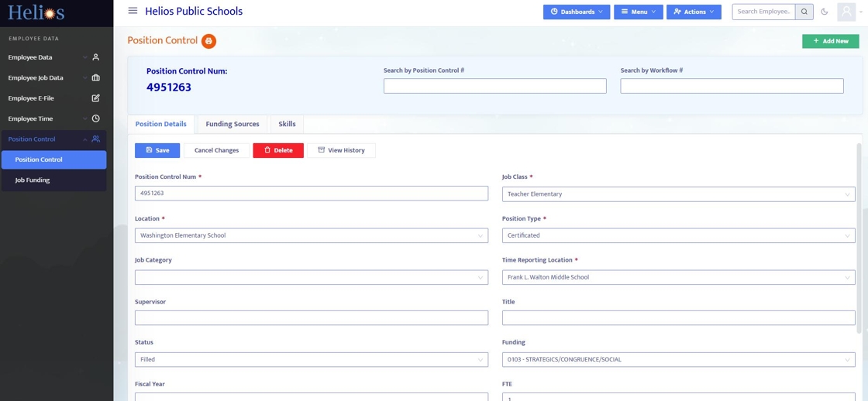Image resolution: width=868 pixels, height=401 pixels.
Task: Open the Location dropdown
Action: click(x=312, y=235)
